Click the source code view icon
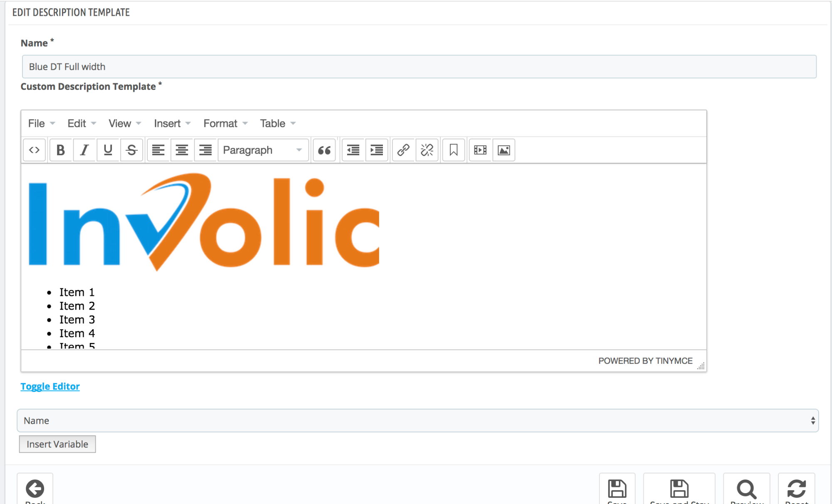Image resolution: width=832 pixels, height=504 pixels. [35, 149]
